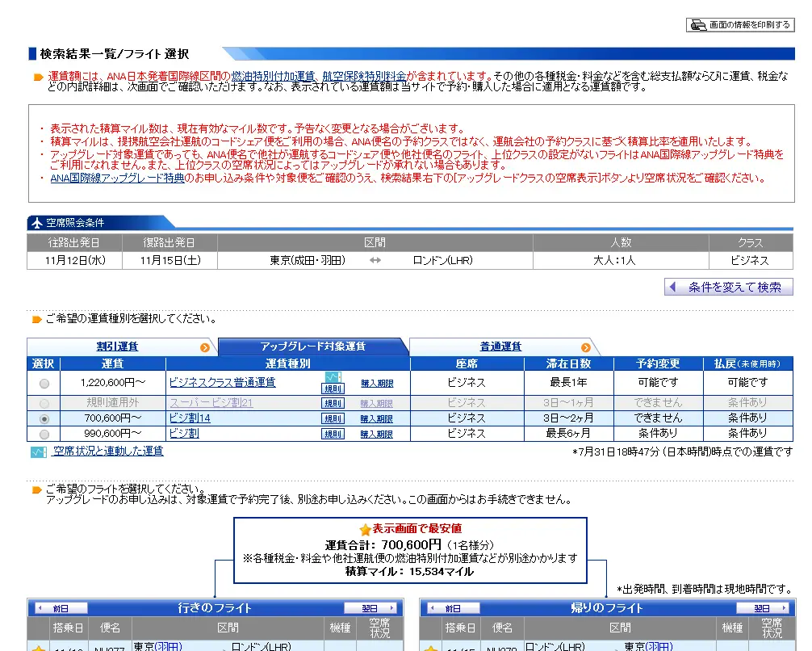
Task: Click 購入期限 for ビジネスクラス普通運賃 row
Action: point(376,384)
